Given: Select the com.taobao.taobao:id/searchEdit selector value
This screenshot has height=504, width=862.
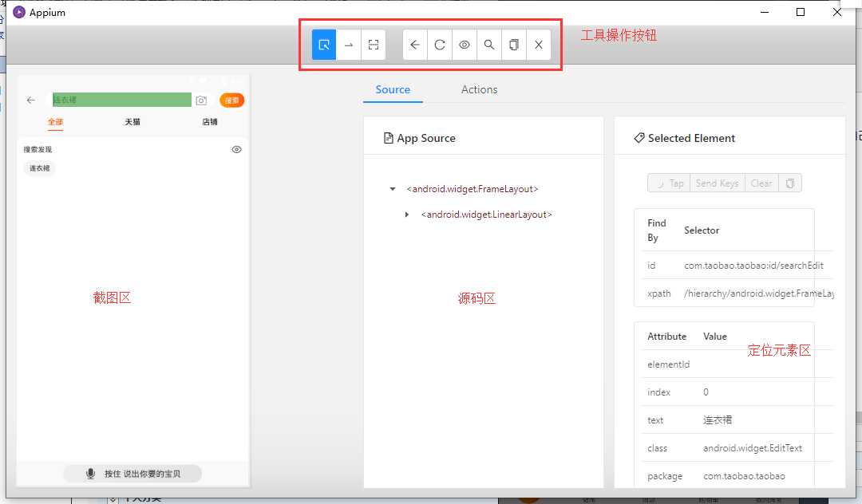Looking at the screenshot, I should coord(753,266).
